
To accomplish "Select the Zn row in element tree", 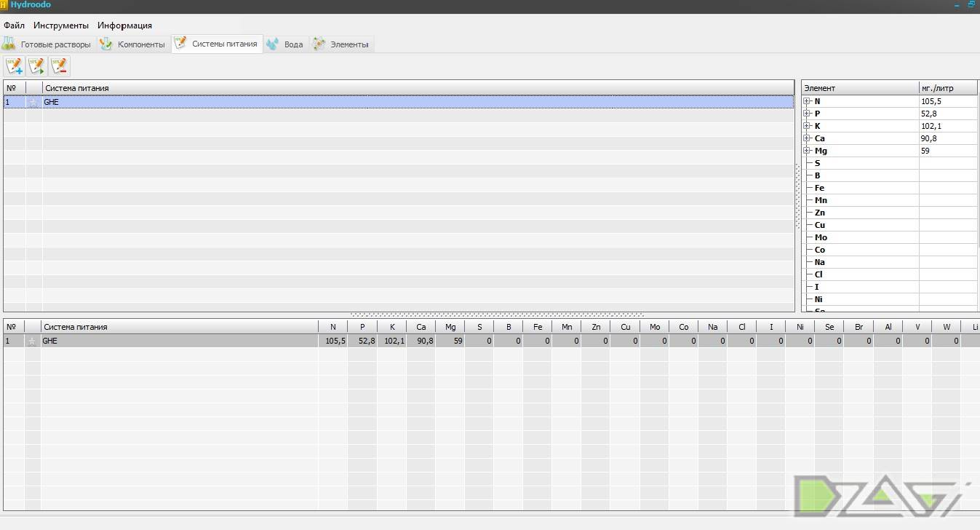I will click(x=889, y=213).
